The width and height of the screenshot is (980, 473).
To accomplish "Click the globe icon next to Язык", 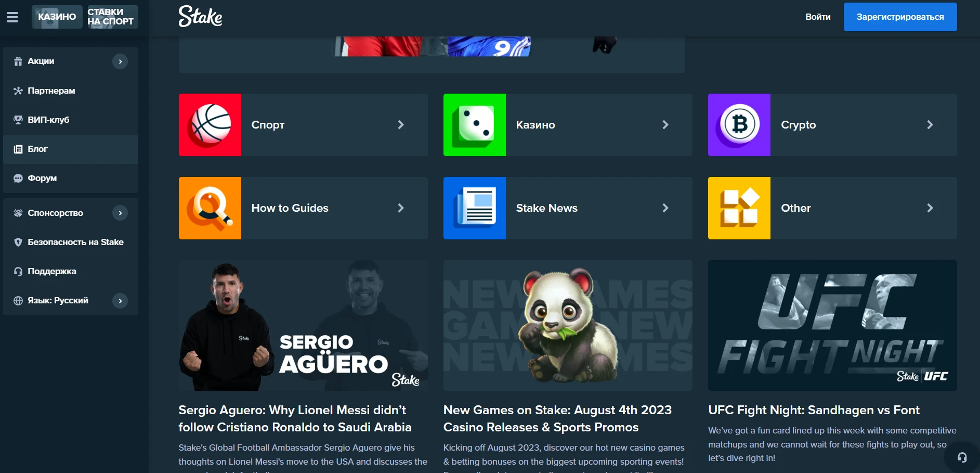I will pos(18,300).
